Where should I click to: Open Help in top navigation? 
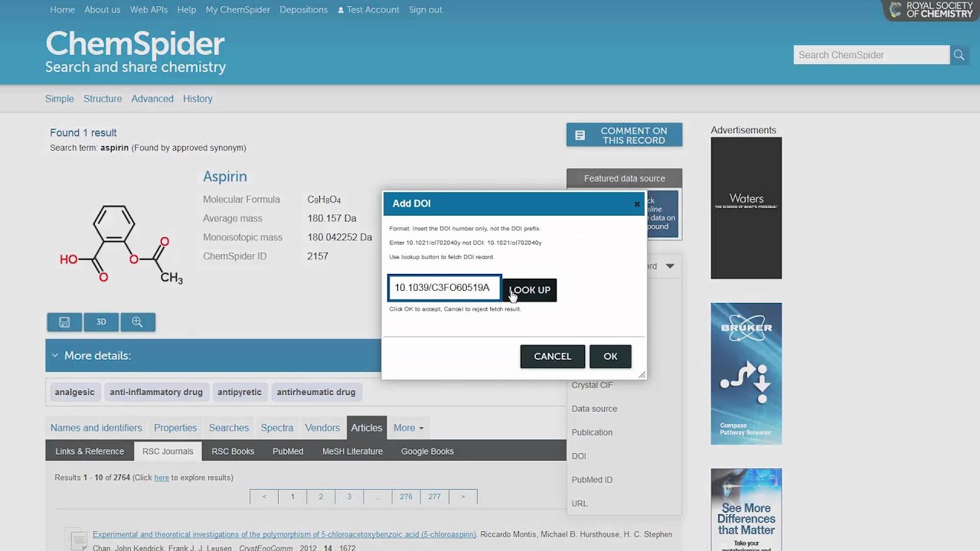pos(187,10)
